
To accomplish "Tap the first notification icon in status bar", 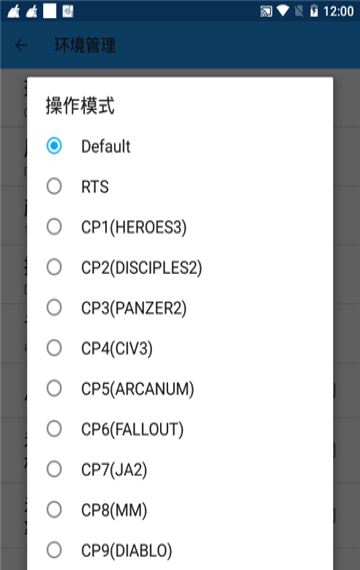I will click(14, 11).
